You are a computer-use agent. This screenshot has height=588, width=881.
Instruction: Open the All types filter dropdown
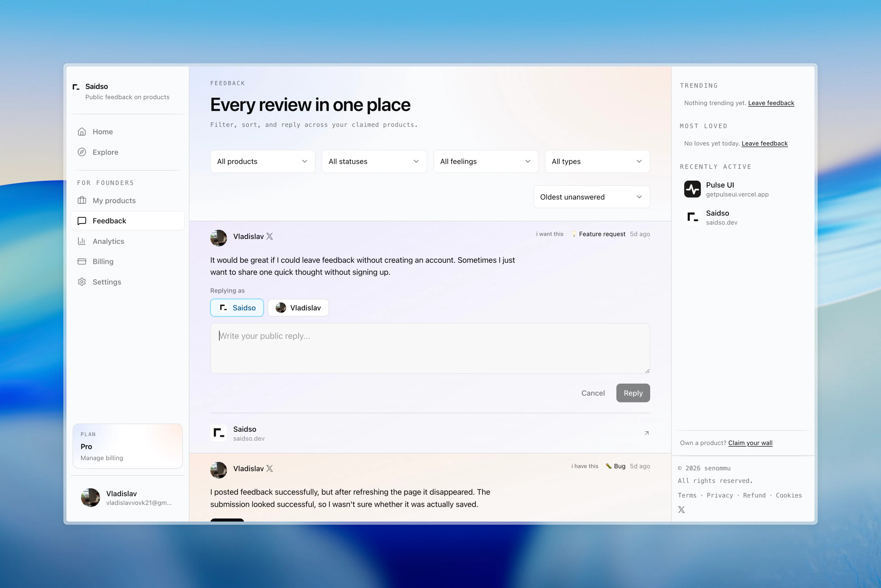click(x=597, y=161)
